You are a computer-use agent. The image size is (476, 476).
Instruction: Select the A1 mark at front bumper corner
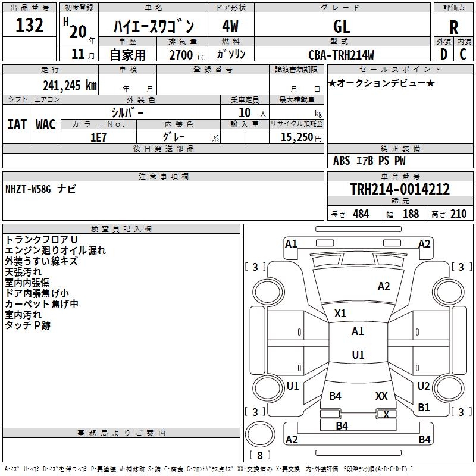(x=291, y=243)
